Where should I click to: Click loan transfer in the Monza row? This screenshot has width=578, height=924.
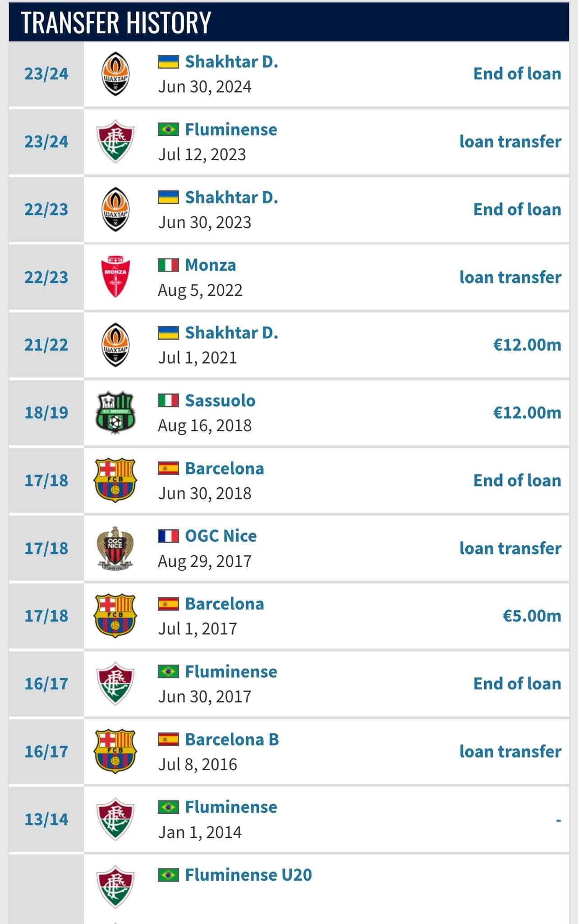click(510, 277)
